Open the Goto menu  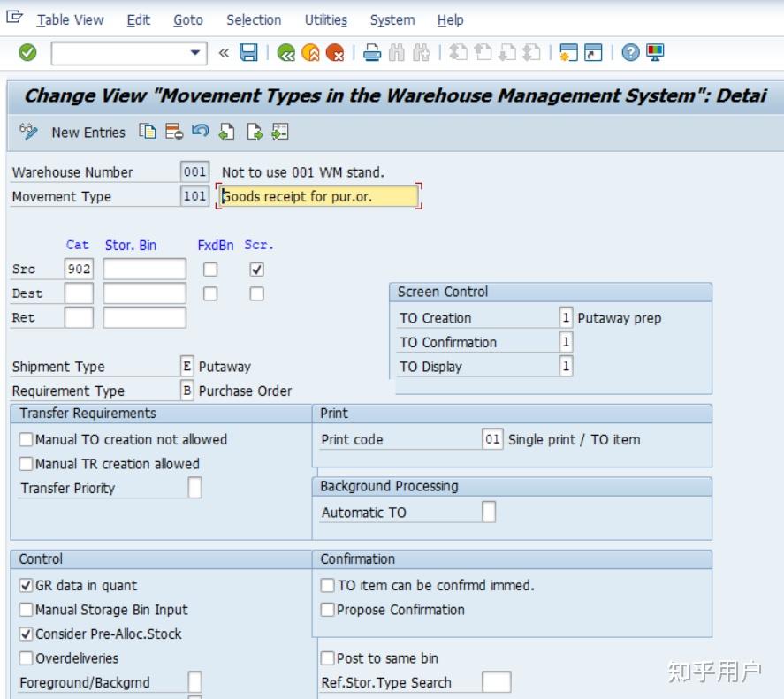click(187, 19)
